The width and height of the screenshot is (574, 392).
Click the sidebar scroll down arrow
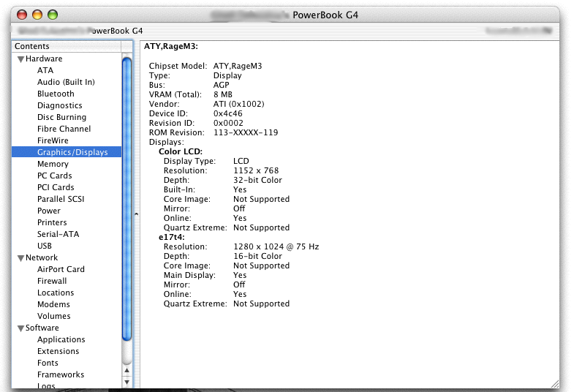click(126, 382)
